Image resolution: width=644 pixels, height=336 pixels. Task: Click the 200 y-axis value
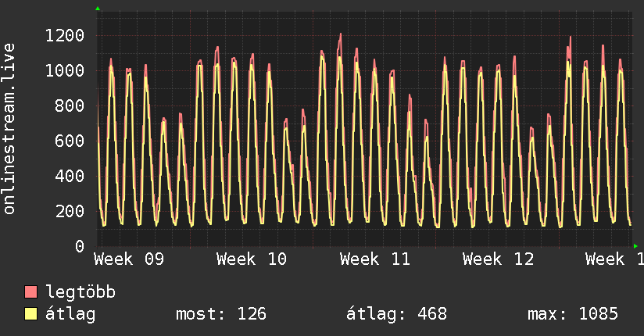pyautogui.click(x=70, y=211)
